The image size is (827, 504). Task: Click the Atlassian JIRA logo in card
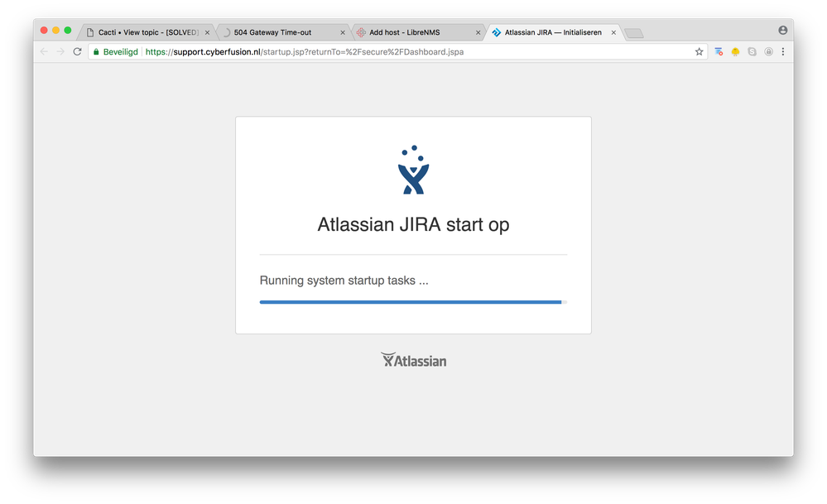tap(414, 170)
